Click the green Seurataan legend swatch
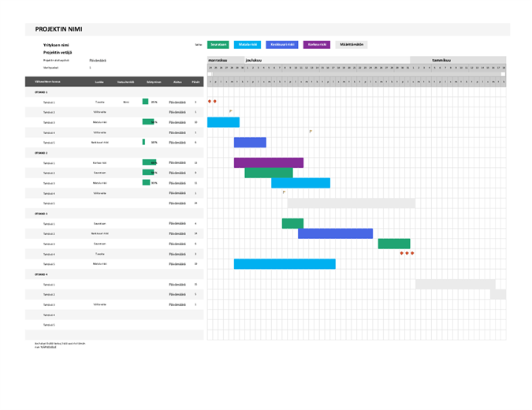Viewport: 532px width, 410px height. click(x=218, y=44)
